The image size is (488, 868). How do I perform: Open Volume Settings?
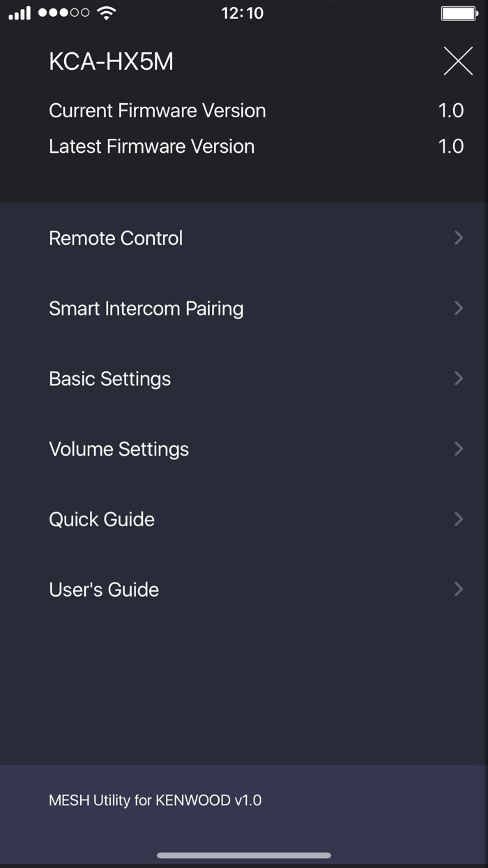coord(119,449)
